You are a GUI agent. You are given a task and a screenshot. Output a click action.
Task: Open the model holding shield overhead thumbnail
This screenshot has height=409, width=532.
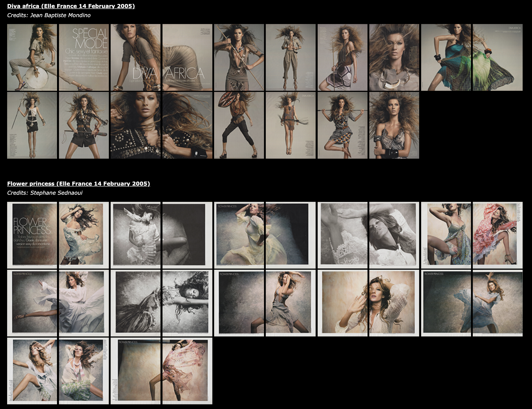[239, 125]
